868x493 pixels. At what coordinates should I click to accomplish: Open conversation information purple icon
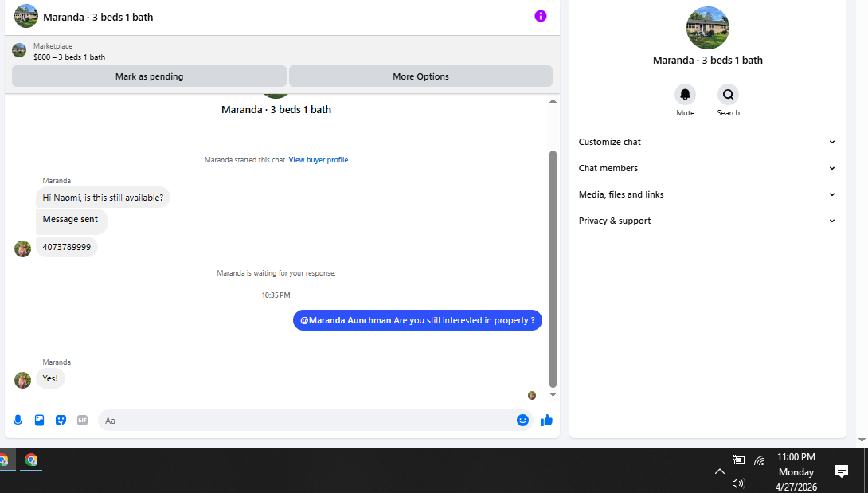[x=540, y=16]
